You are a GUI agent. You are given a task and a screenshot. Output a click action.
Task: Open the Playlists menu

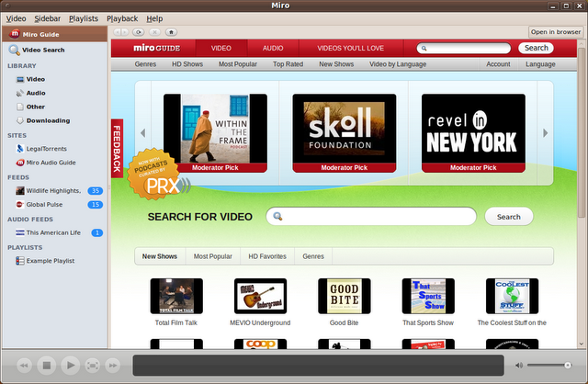[84, 18]
